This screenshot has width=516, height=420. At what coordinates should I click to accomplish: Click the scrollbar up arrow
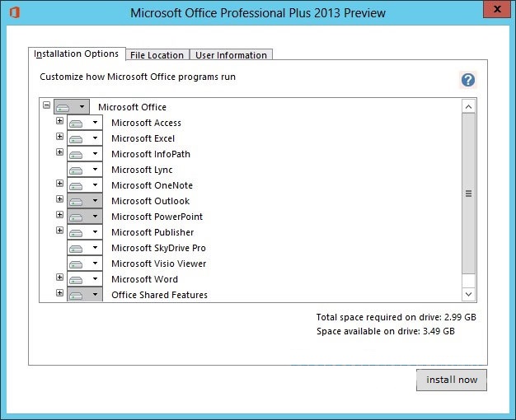tap(468, 106)
